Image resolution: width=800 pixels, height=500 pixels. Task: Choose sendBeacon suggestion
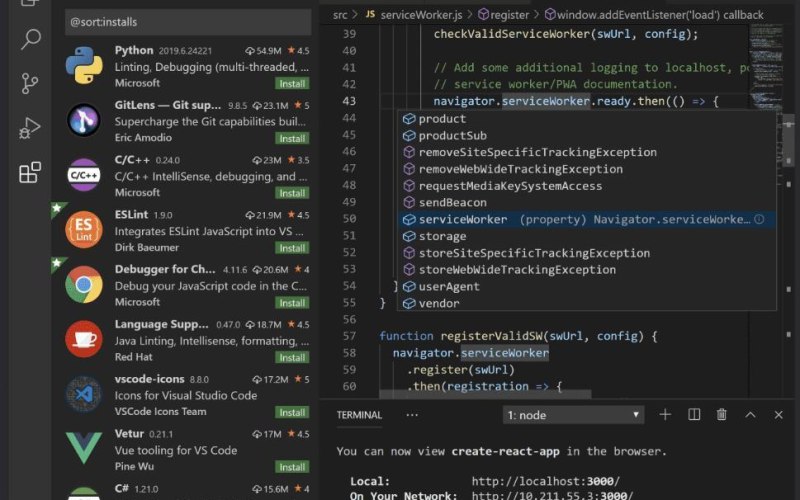tap(587, 203)
